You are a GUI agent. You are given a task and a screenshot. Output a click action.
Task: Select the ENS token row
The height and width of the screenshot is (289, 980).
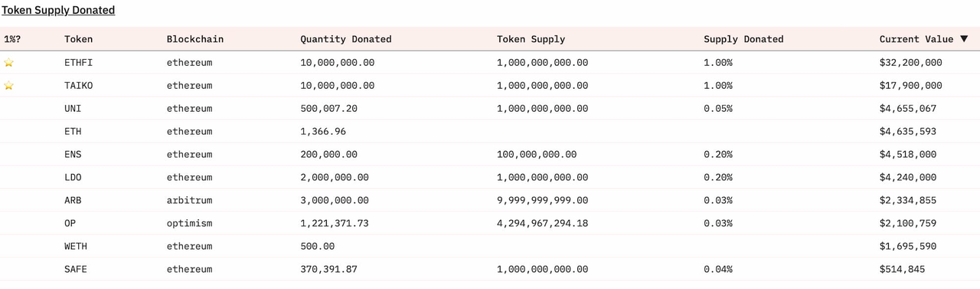(x=490, y=155)
